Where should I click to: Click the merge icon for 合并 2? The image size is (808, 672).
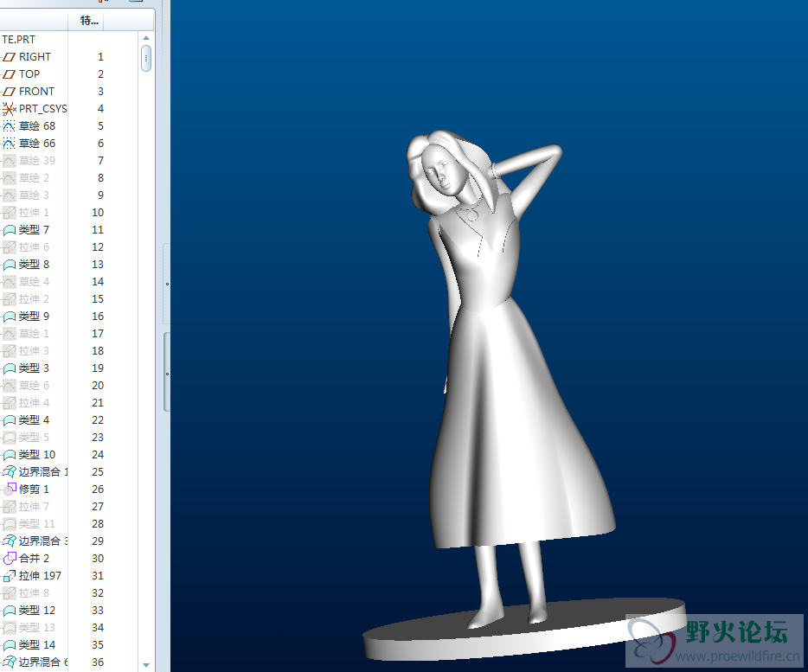[10, 558]
